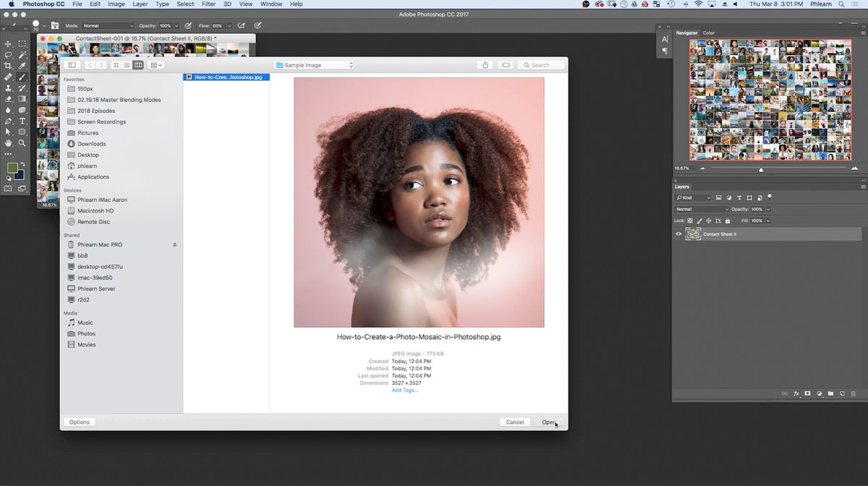Click the Open button in the dialog
Viewport: 868px width, 486px height.
[x=548, y=422]
